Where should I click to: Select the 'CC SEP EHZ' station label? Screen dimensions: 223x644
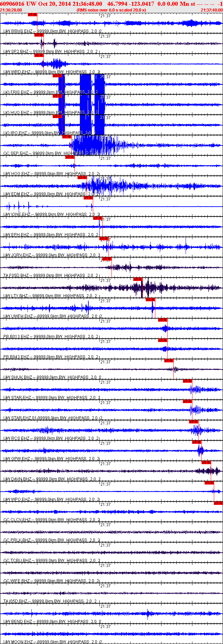[x=16, y=153]
